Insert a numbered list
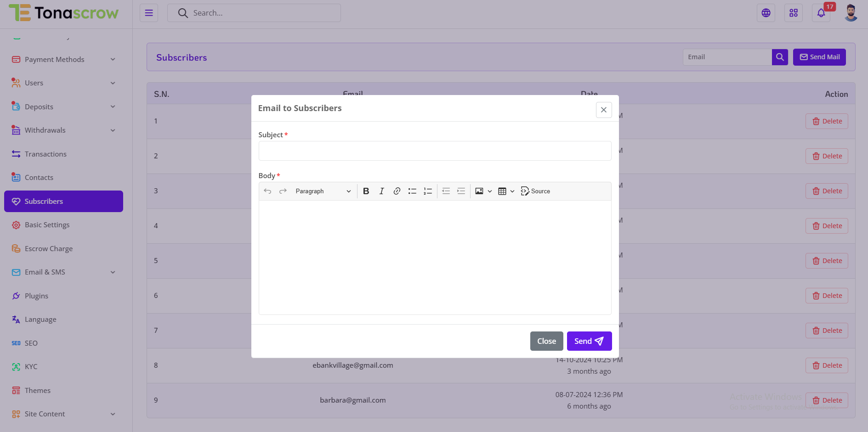Screen dimensions: 868x432 pyautogui.click(x=428, y=191)
